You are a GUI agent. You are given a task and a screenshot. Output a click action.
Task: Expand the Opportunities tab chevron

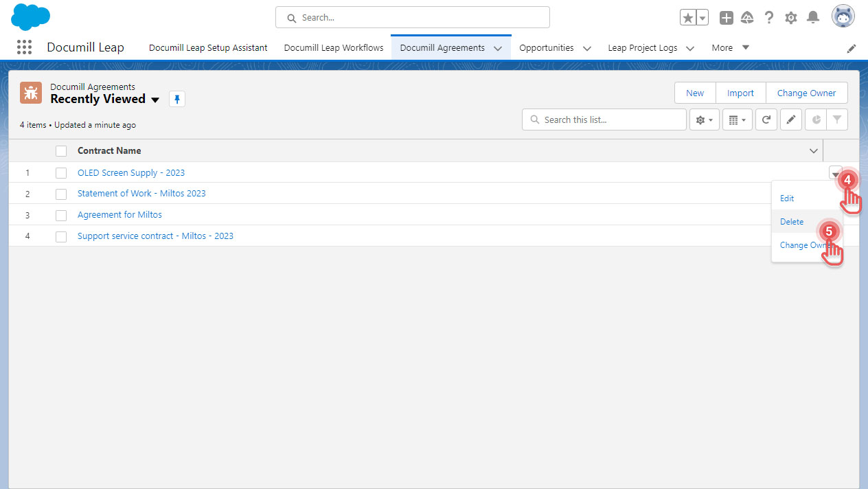[587, 48]
